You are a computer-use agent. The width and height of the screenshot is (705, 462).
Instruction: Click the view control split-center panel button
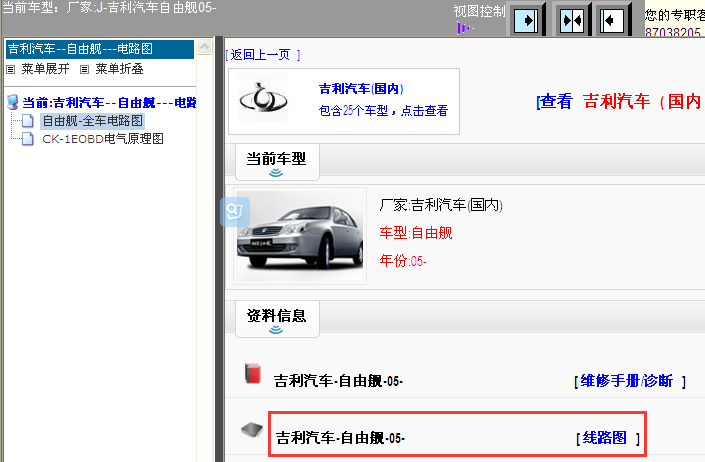572,20
